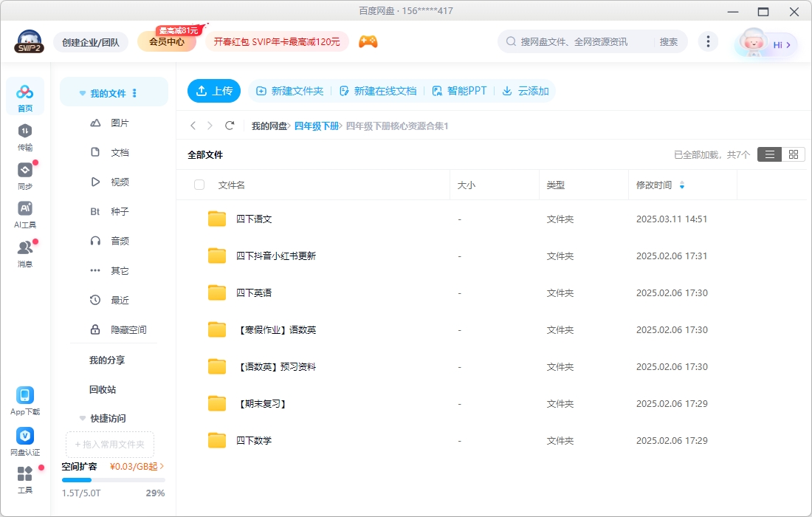Refresh the file list
The width and height of the screenshot is (812, 517).
click(x=230, y=126)
